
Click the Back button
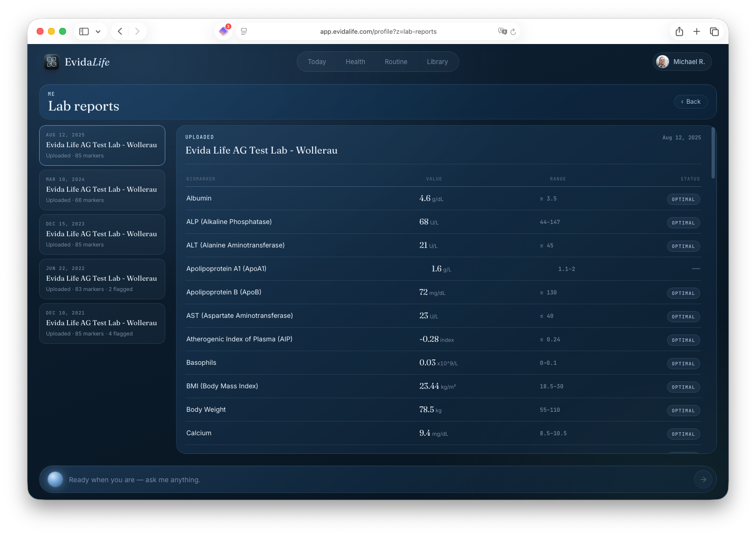691,102
